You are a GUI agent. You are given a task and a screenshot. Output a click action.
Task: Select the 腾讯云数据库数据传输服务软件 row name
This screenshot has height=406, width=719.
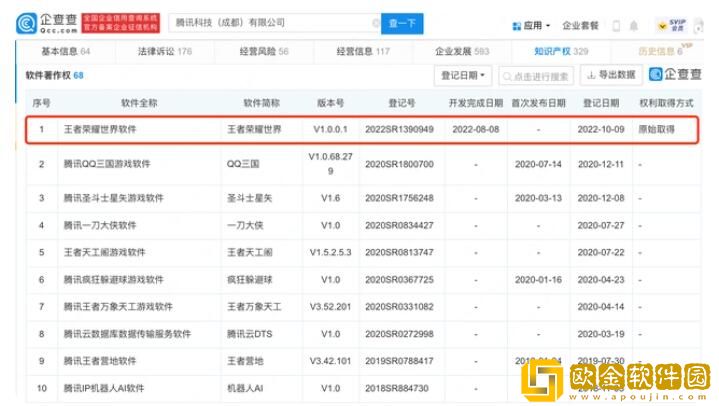pos(127,334)
